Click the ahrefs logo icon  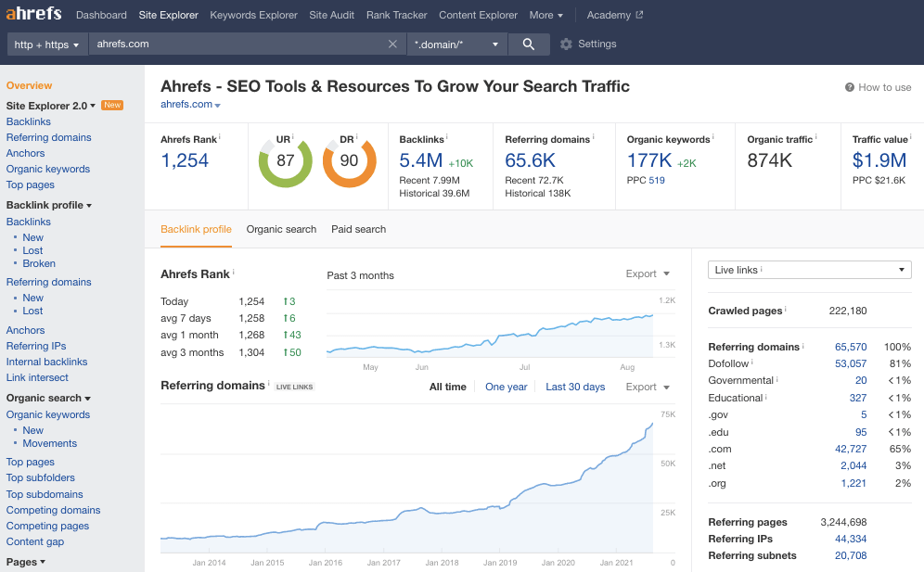(33, 14)
